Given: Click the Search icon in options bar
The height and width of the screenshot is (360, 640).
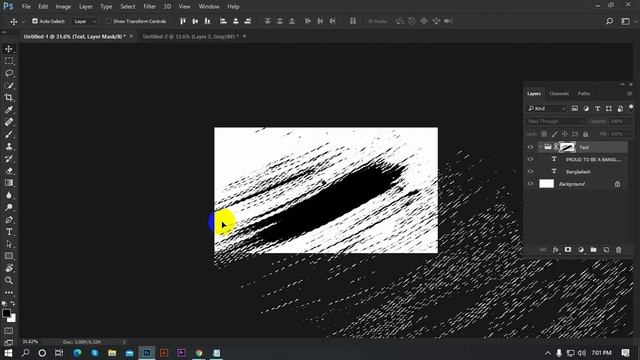Looking at the screenshot, I should 609,21.
